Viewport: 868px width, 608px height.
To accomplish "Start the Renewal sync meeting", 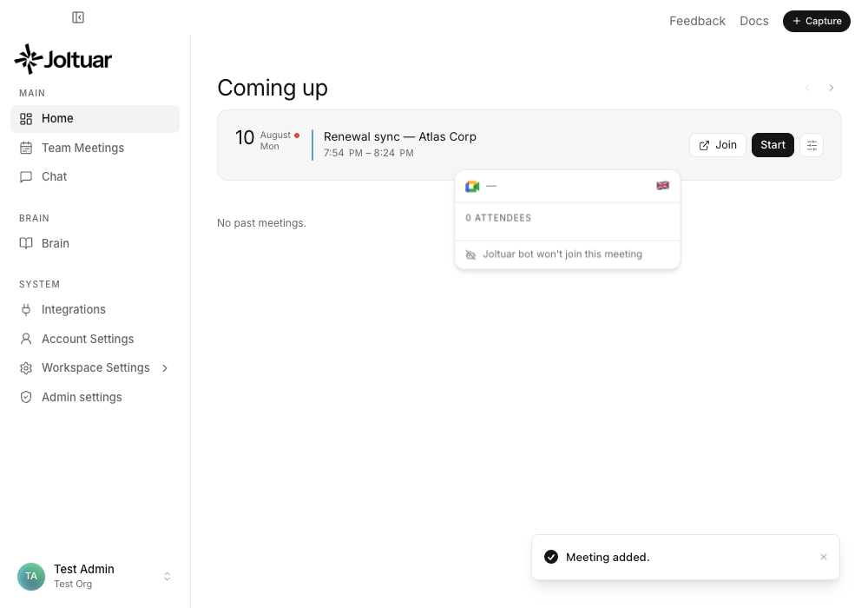I will coord(773,145).
